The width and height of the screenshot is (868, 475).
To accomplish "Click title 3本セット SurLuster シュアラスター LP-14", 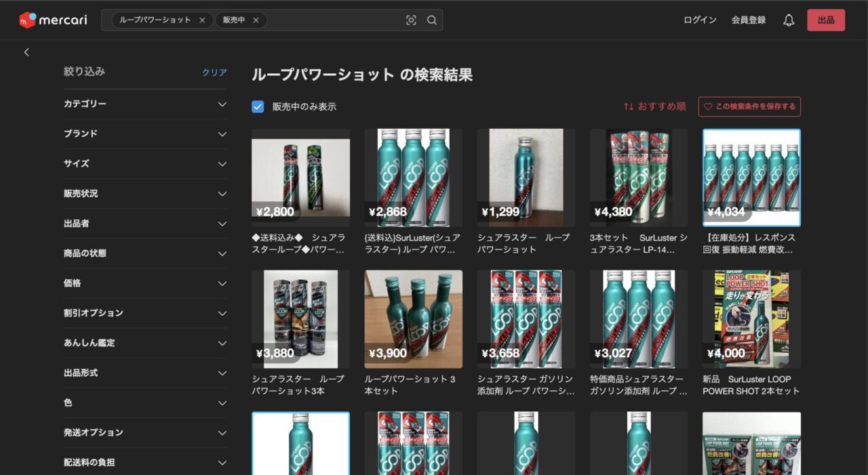I will (x=638, y=243).
